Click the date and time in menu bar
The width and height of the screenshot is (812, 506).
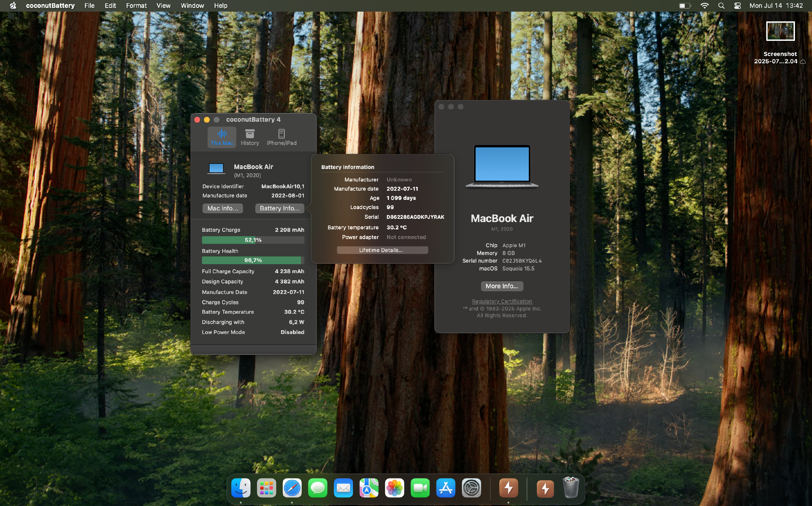776,6
